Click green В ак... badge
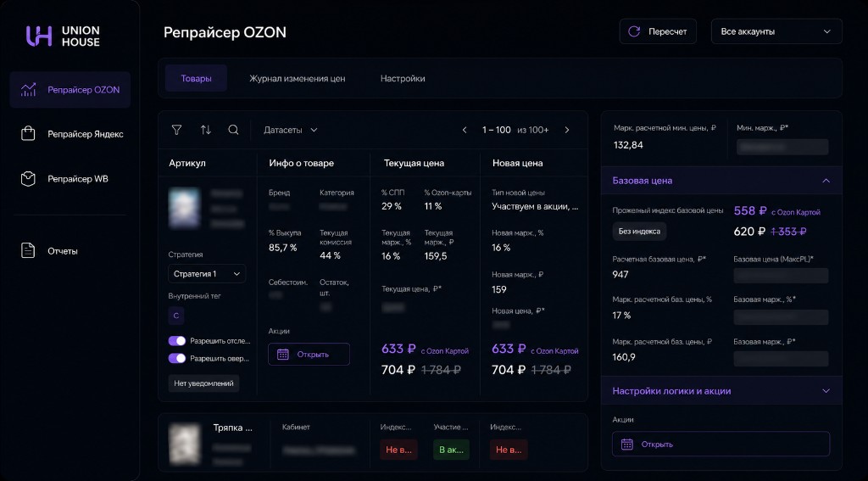This screenshot has width=868, height=481. pos(451,450)
